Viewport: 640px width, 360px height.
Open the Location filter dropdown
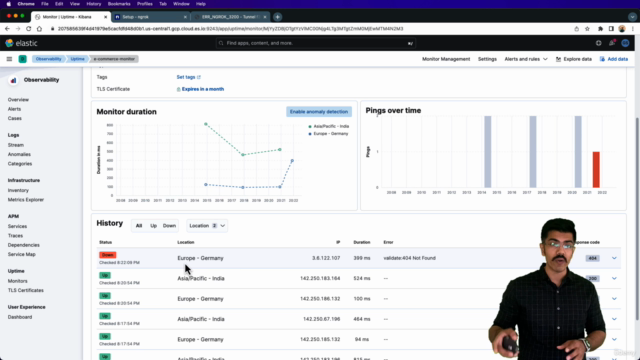point(207,226)
